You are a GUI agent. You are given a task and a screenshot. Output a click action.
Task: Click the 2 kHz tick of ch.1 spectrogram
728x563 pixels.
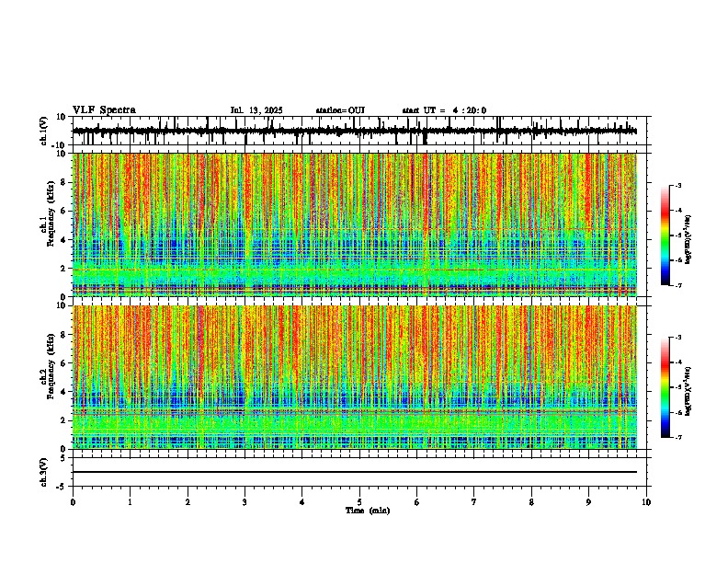click(x=64, y=269)
